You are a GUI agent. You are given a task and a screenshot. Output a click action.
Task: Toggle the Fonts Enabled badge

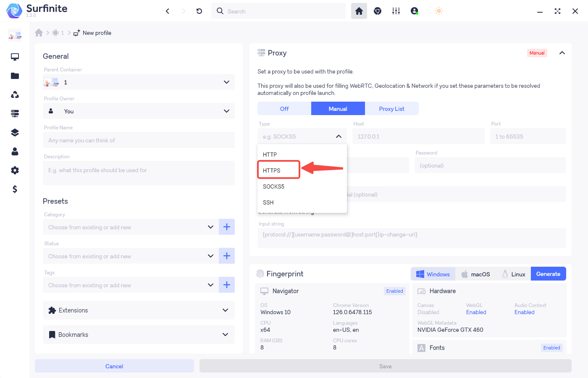click(552, 348)
